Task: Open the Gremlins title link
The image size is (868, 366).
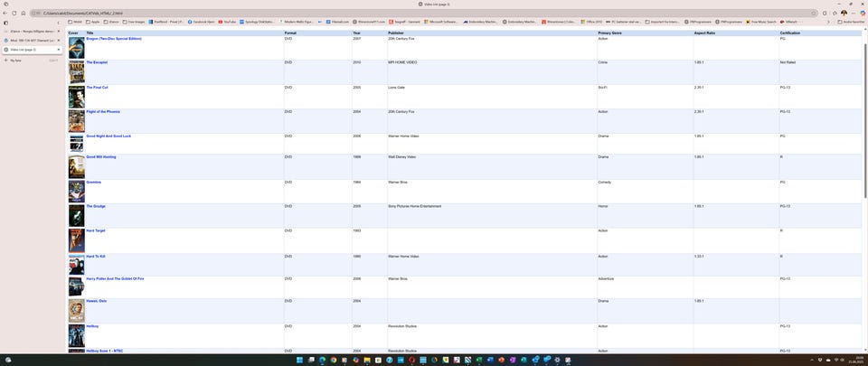Action: pyautogui.click(x=93, y=182)
